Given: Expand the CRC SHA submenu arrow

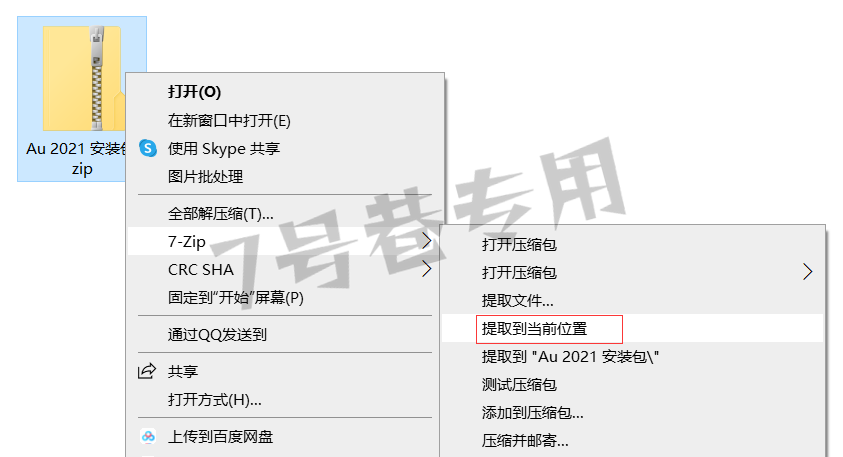Looking at the screenshot, I should click(x=426, y=268).
